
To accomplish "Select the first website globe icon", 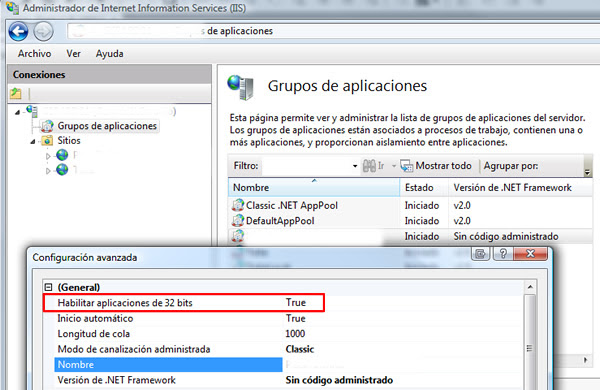I will pyautogui.click(x=62, y=155).
